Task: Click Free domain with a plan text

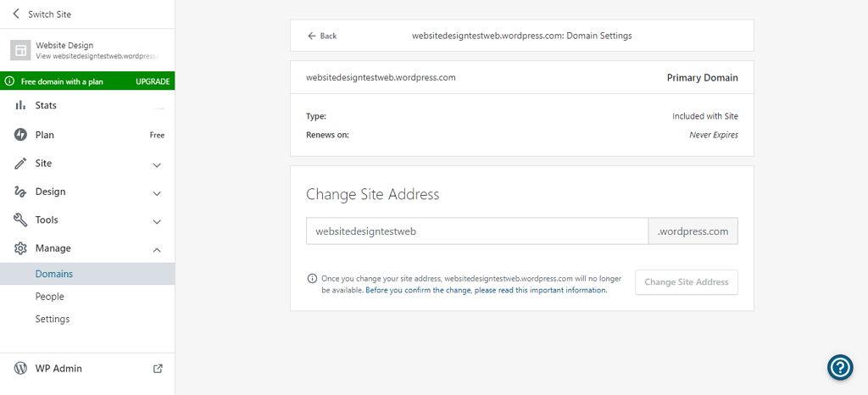Action: click(x=62, y=81)
